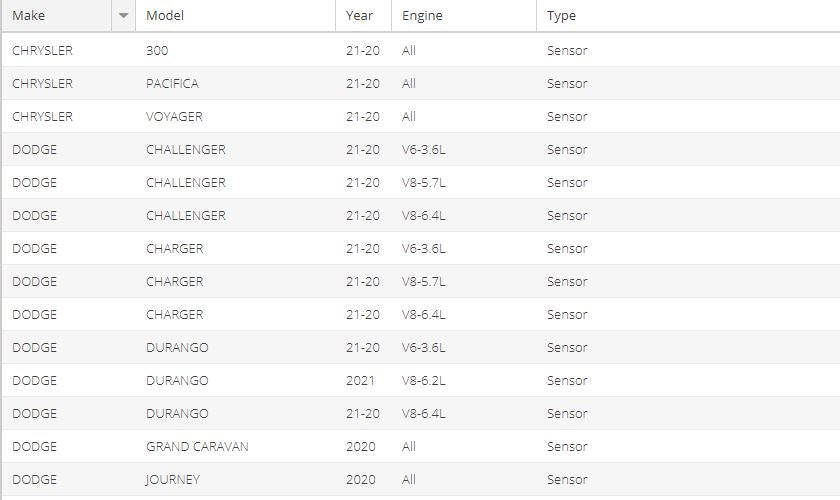Select the CHARGER V6-3.6L row
The image size is (840, 500).
click(x=421, y=249)
